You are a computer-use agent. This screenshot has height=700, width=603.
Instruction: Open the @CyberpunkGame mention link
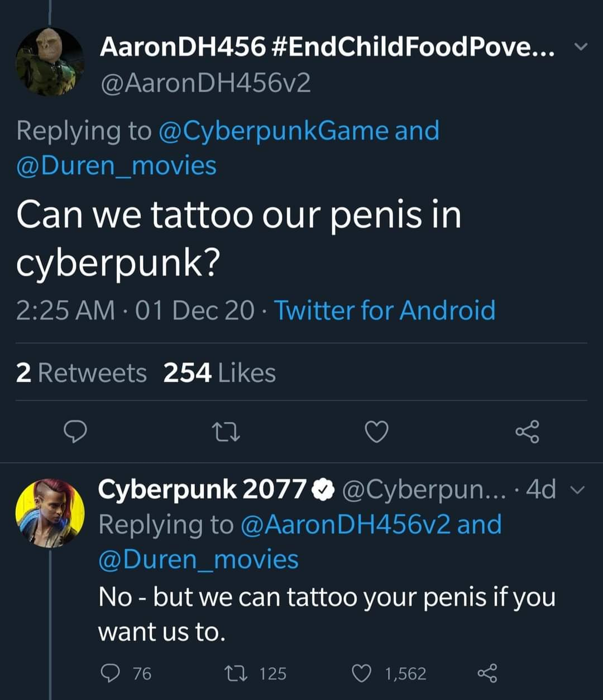tap(274, 131)
